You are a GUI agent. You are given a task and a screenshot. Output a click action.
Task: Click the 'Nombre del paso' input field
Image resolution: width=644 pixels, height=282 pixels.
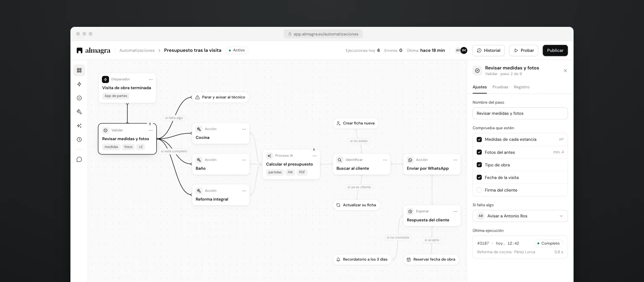[x=520, y=113]
